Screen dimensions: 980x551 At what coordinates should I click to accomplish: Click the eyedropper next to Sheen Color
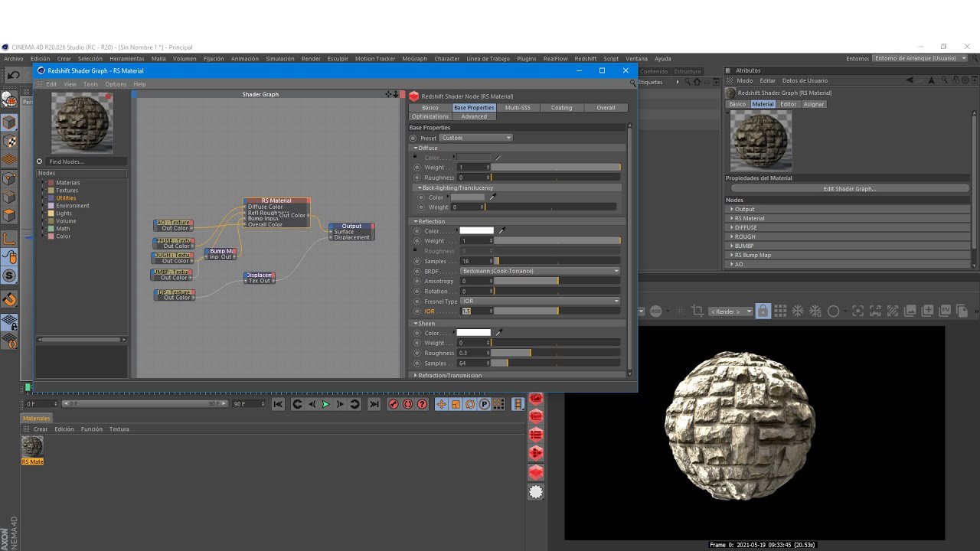(x=499, y=333)
